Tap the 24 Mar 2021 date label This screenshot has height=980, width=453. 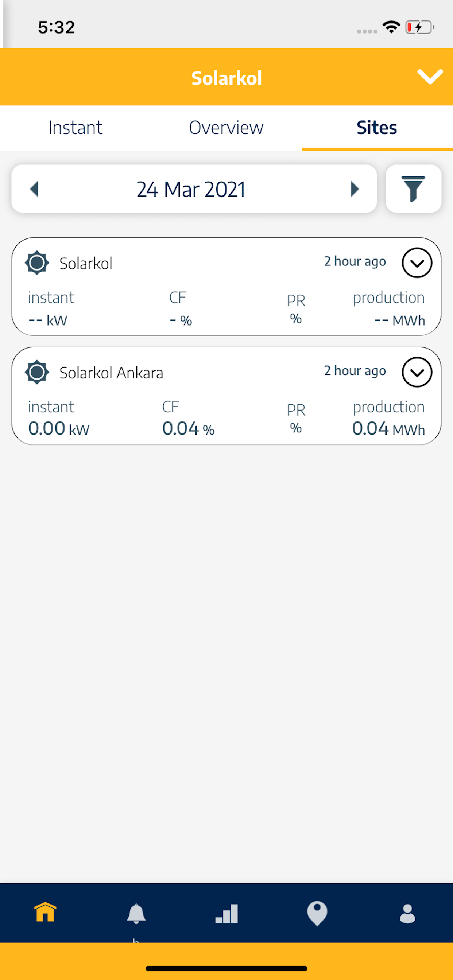point(191,189)
